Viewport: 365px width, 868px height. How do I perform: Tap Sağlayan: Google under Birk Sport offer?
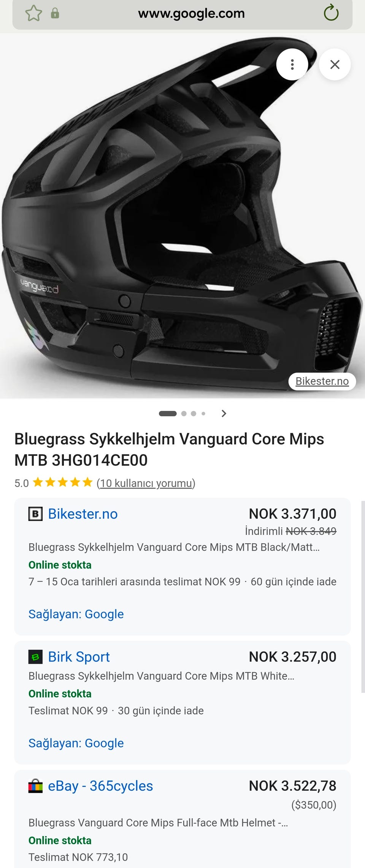(x=76, y=743)
